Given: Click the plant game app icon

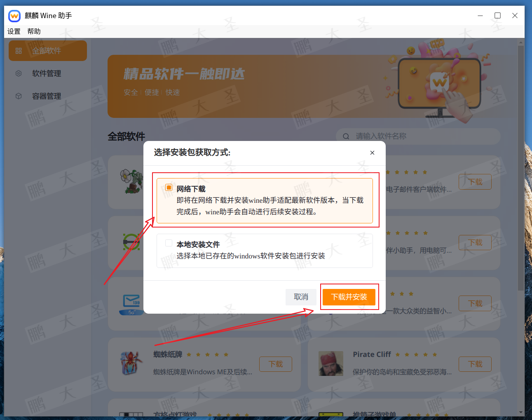Looking at the screenshot, I should [131, 181].
